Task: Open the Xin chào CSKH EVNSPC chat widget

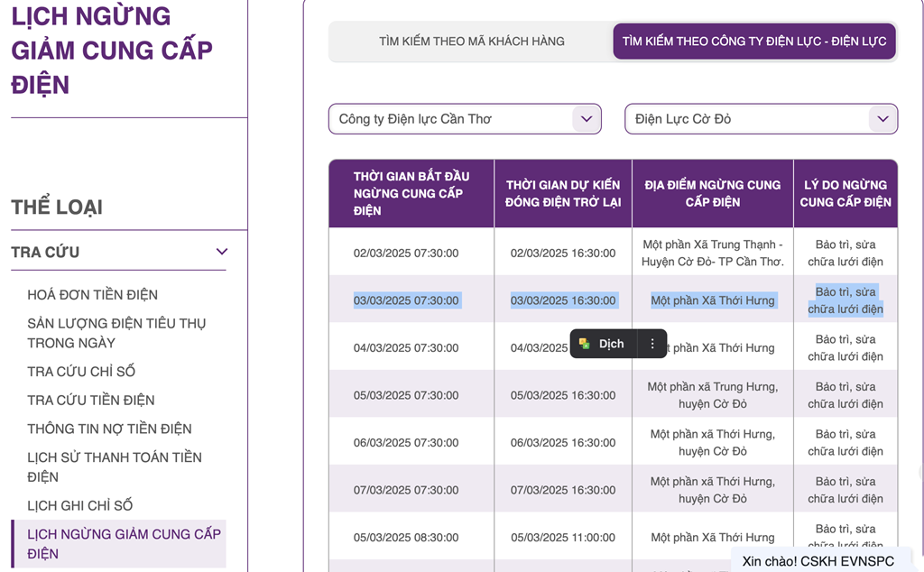Action: click(818, 560)
